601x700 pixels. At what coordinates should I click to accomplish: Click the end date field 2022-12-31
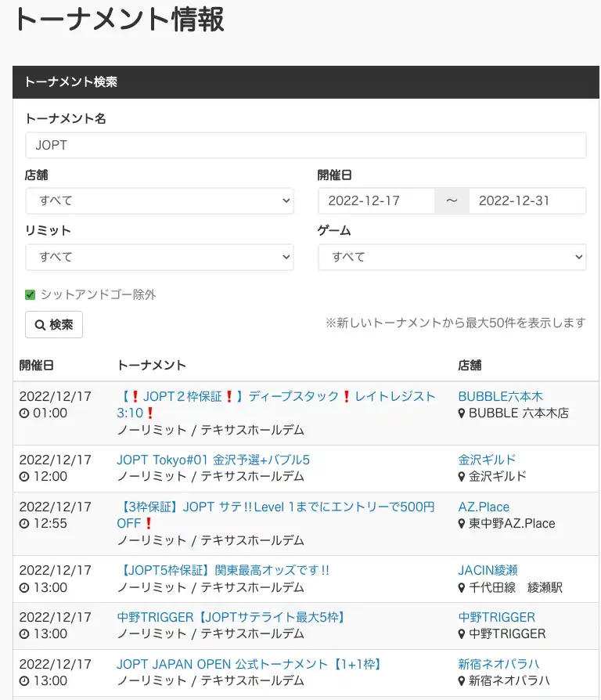click(x=527, y=201)
